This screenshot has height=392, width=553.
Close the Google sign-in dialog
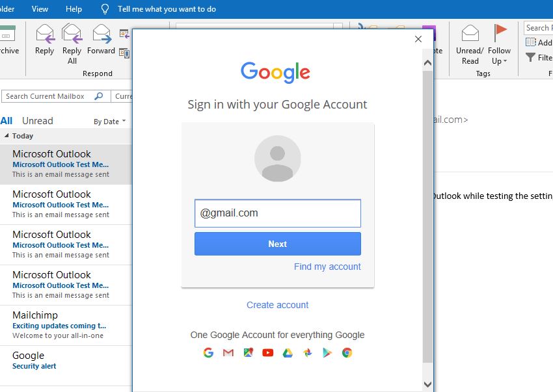pyautogui.click(x=418, y=39)
